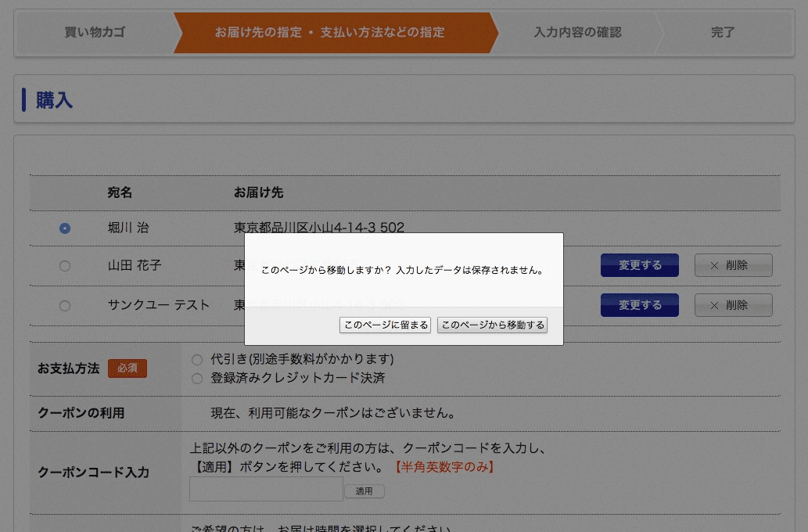The image size is (808, 532).
Task: Click 変更する for サンクユー テスト row
Action: (639, 305)
